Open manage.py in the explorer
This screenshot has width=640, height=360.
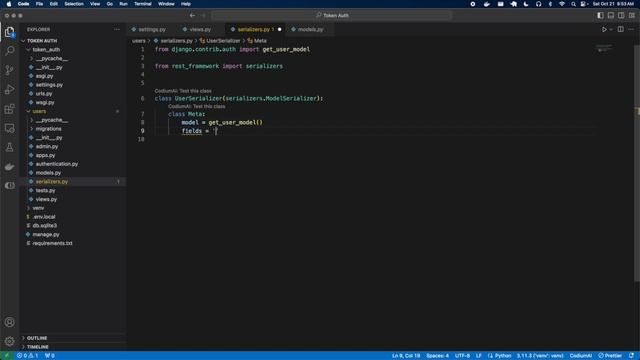click(46, 235)
